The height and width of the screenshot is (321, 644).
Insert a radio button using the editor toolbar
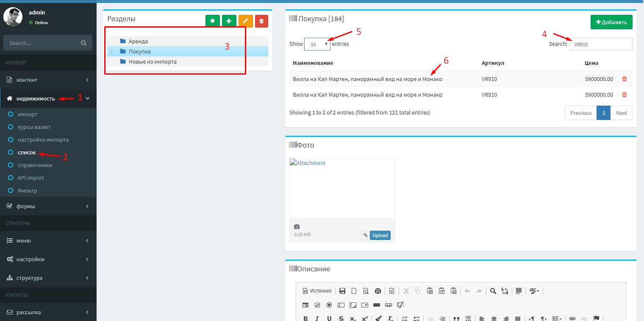(x=329, y=305)
